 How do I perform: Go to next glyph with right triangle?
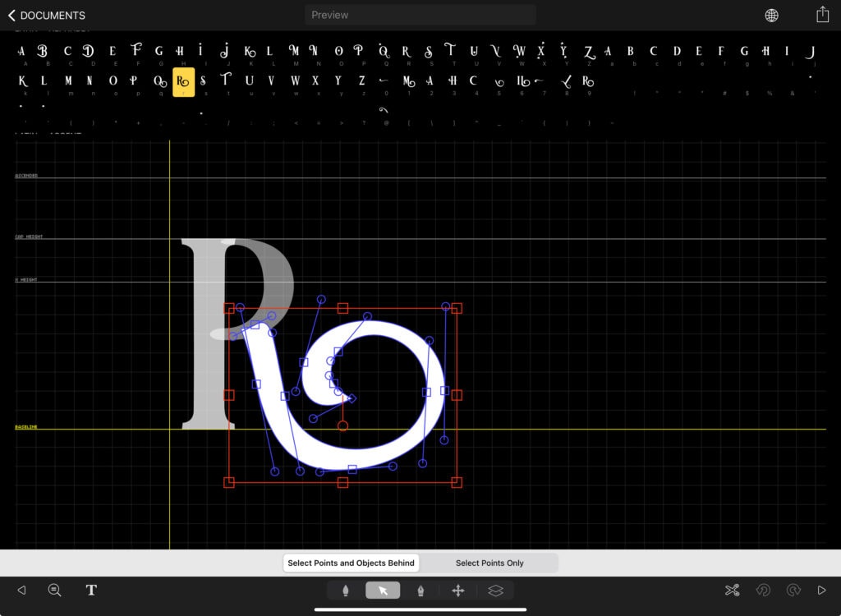[x=821, y=590]
